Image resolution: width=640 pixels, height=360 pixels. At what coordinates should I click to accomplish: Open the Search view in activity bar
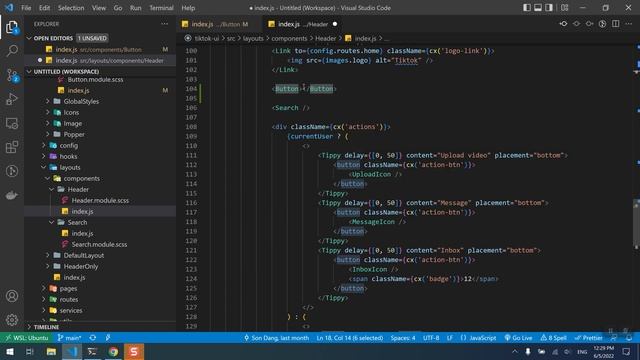click(12, 51)
